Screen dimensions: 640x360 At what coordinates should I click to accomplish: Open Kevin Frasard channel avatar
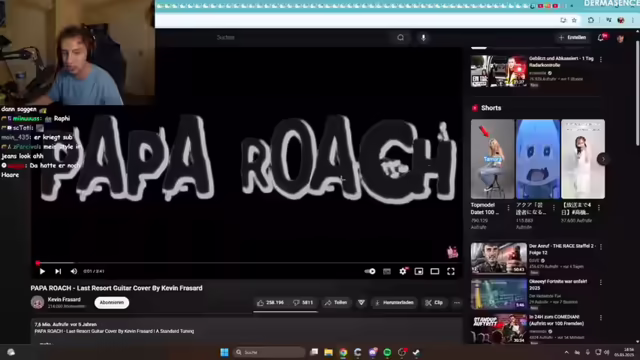(x=38, y=302)
